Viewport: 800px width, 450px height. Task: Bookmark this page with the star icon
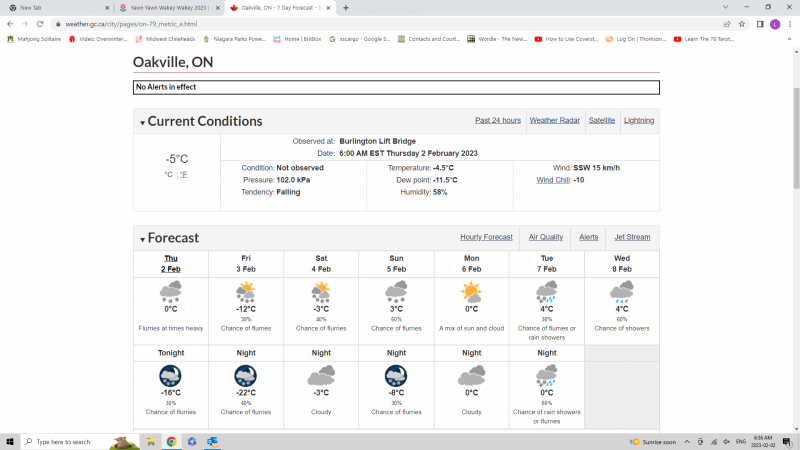coord(742,23)
